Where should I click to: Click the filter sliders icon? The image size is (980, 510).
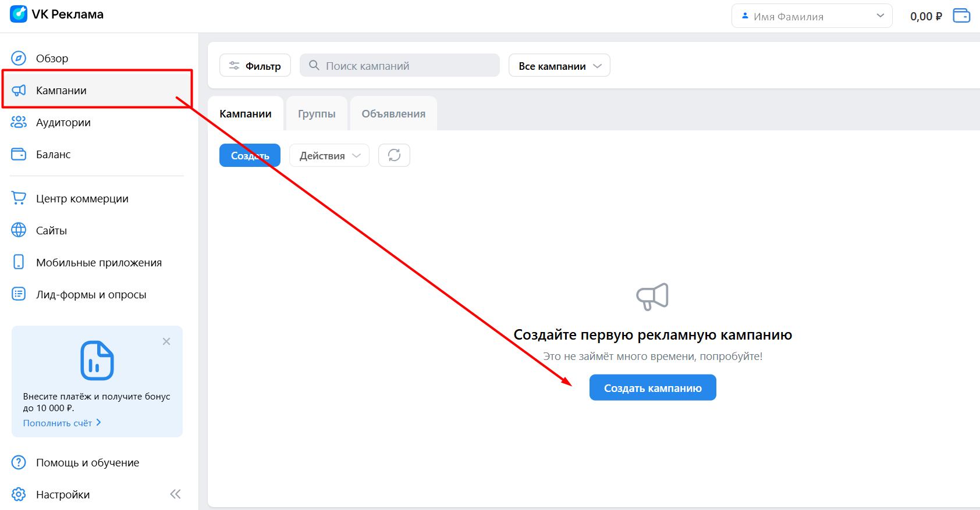coord(234,66)
